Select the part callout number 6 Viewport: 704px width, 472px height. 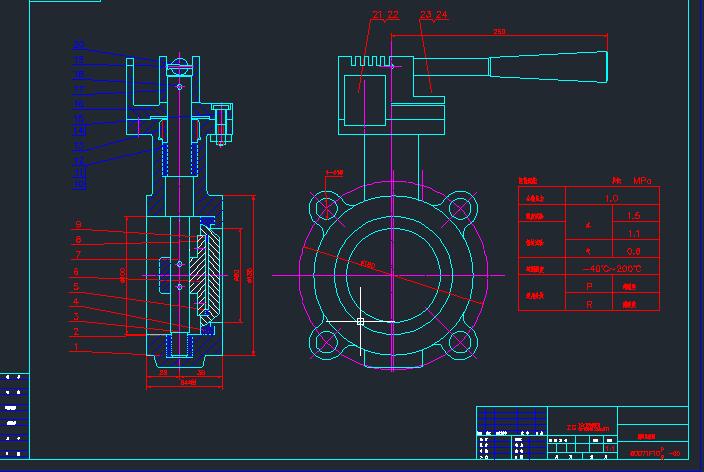(x=76, y=272)
